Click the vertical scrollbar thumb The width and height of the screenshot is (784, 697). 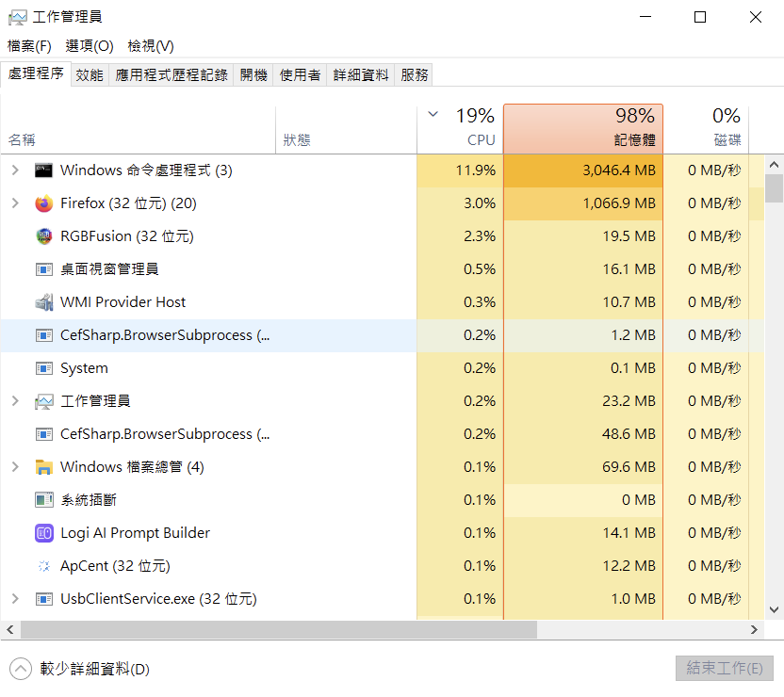tap(774, 188)
